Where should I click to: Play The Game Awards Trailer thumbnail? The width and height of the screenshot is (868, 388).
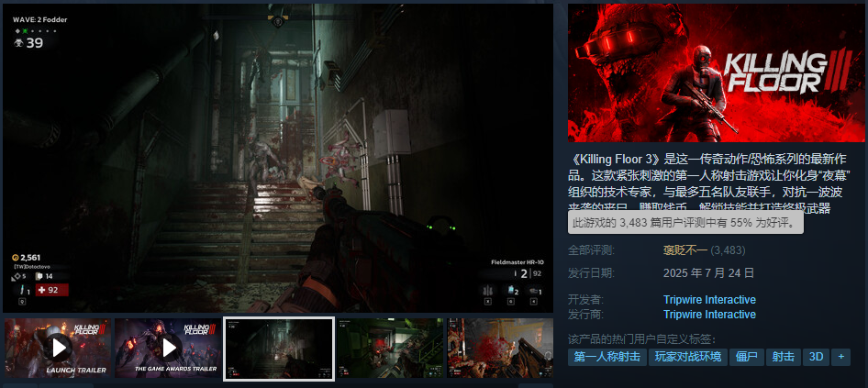[x=168, y=349]
